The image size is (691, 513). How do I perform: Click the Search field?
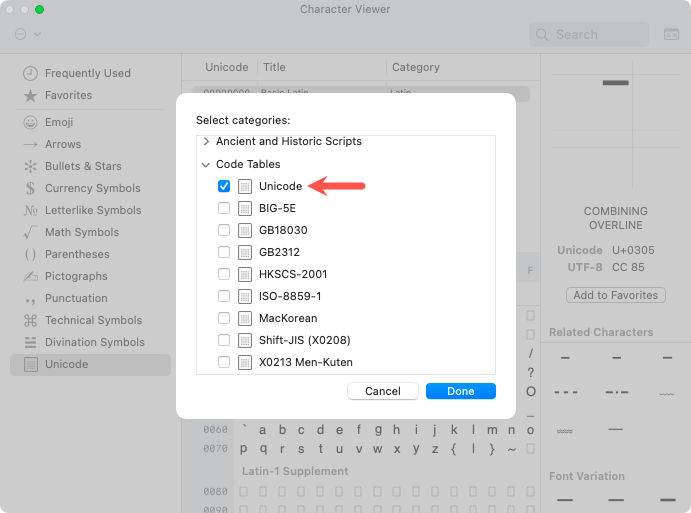tap(590, 34)
